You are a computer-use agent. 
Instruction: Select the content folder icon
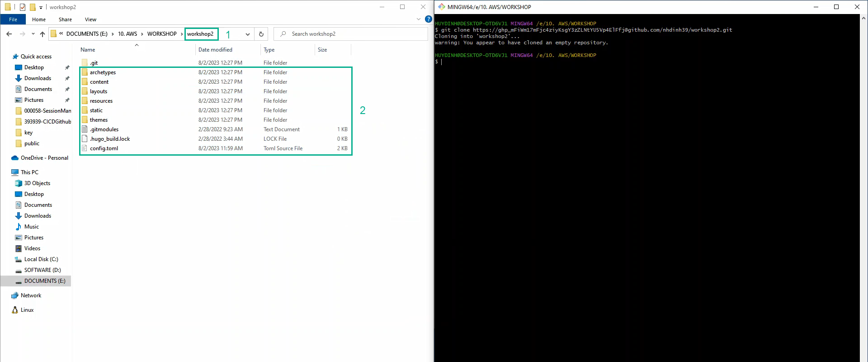point(85,82)
